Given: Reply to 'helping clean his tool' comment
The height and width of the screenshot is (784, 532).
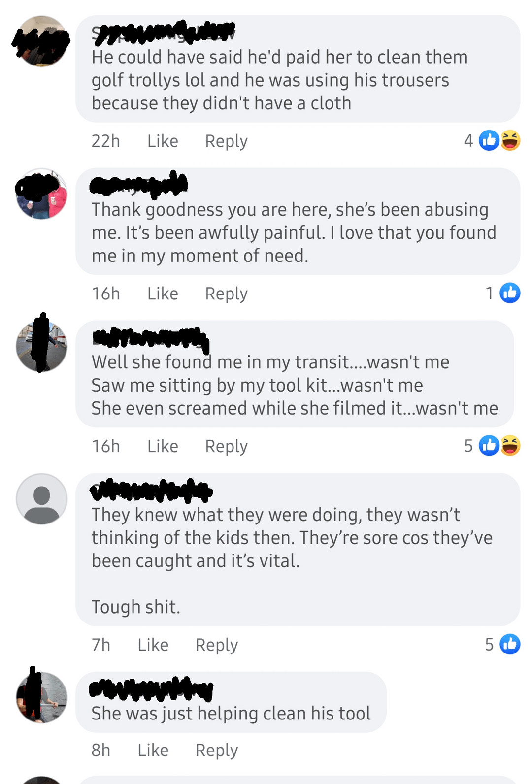Looking at the screenshot, I should [x=217, y=751].
